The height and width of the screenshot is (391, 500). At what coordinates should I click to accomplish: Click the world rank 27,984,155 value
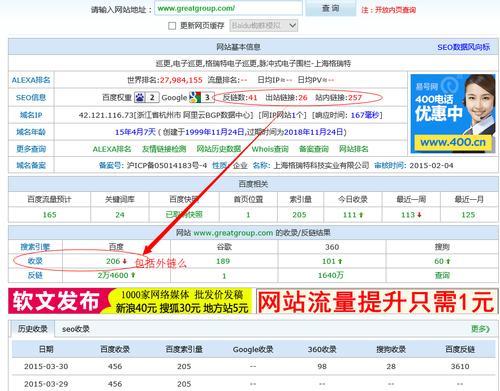(x=181, y=80)
